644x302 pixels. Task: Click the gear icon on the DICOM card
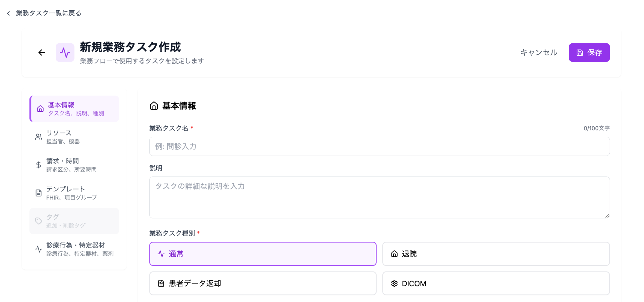pyautogui.click(x=394, y=283)
